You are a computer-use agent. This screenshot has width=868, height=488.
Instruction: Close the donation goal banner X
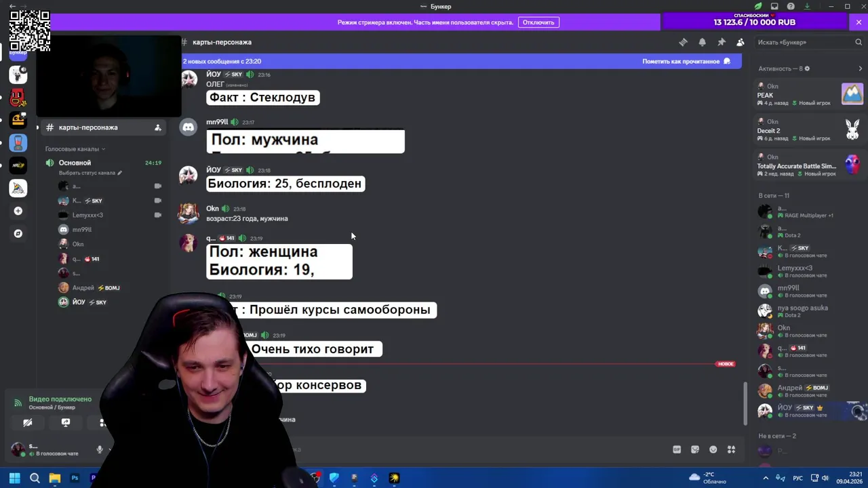click(859, 22)
